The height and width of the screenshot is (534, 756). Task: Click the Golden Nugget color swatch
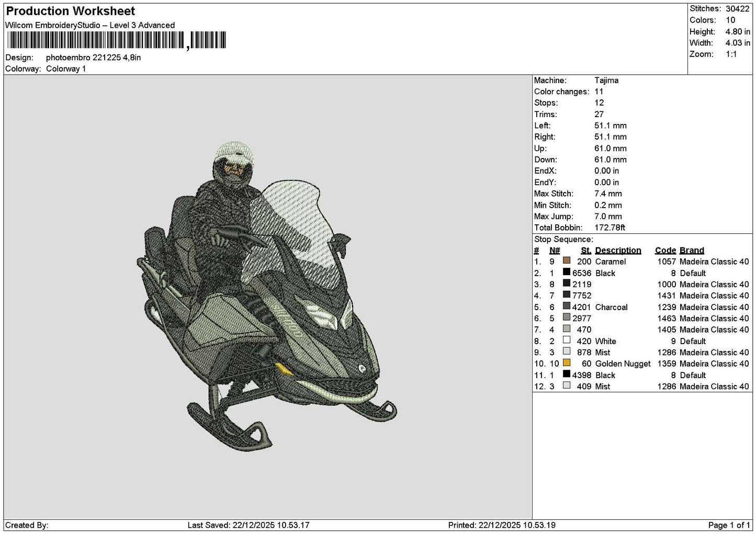point(567,362)
